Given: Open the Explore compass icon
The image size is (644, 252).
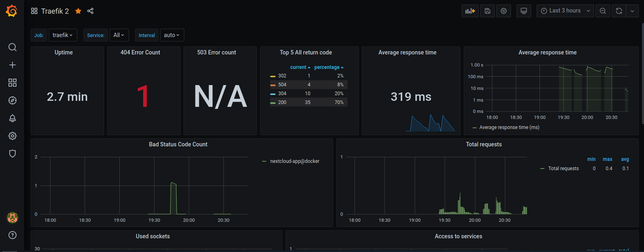Looking at the screenshot, I should 13,100.
